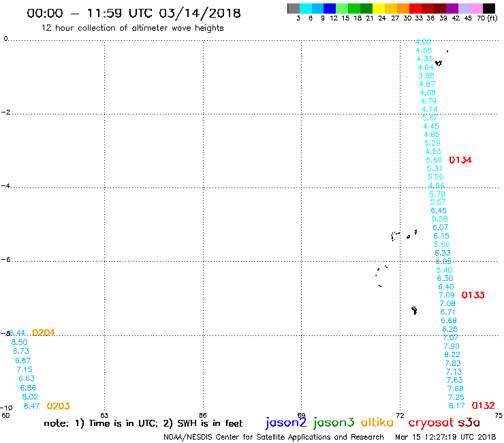This screenshot has width=504, height=443.
Task: Click the orange altika satellite label
Action: [x=377, y=422]
